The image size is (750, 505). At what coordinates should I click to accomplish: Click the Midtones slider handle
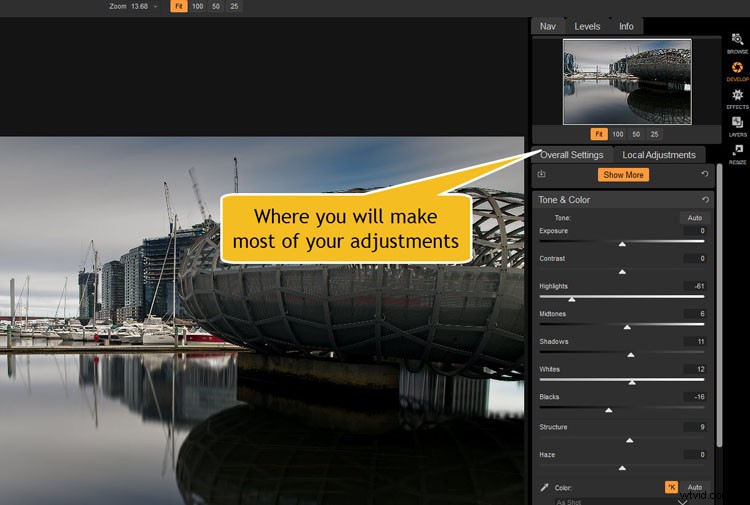point(627,327)
